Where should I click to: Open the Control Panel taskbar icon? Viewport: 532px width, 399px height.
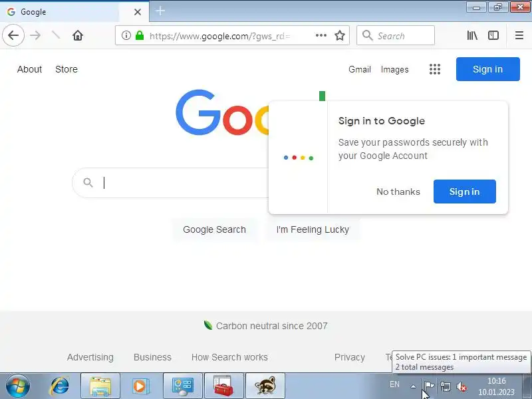pos(183,386)
